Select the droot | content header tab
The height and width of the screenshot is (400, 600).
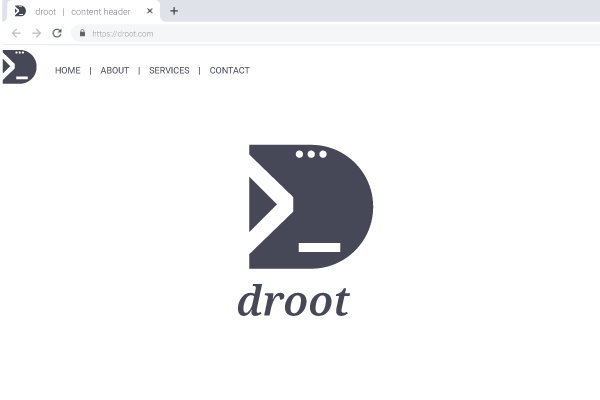83,11
